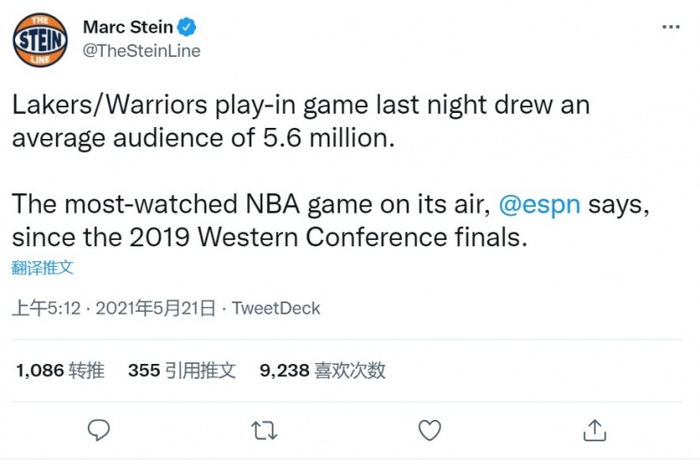
Task: View the 1,086 retweets list
Action: pos(40,370)
